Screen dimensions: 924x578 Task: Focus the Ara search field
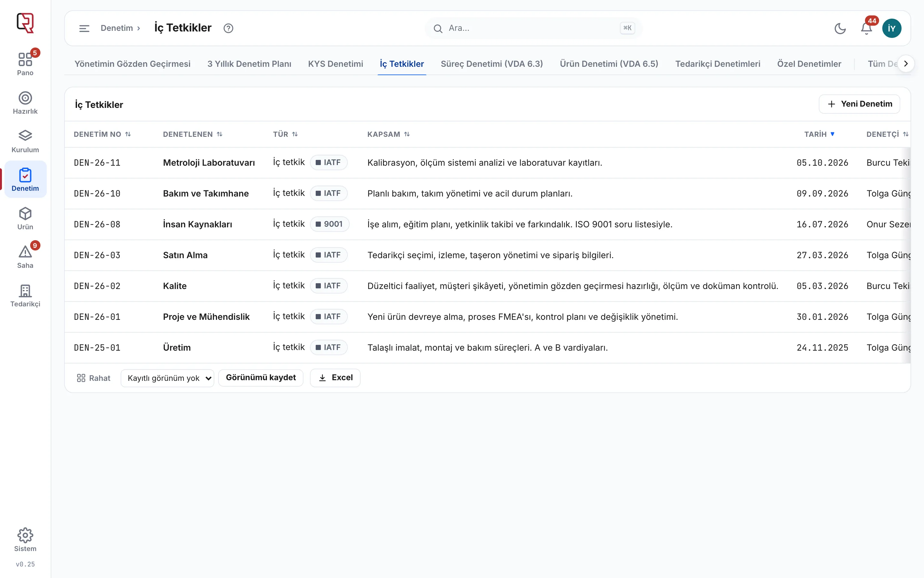coord(534,28)
